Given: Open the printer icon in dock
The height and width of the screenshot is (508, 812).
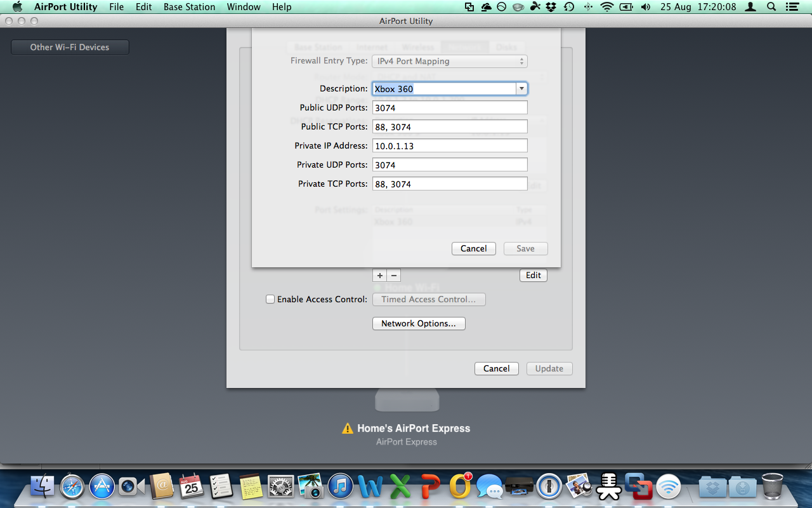Looking at the screenshot, I should (x=520, y=486).
